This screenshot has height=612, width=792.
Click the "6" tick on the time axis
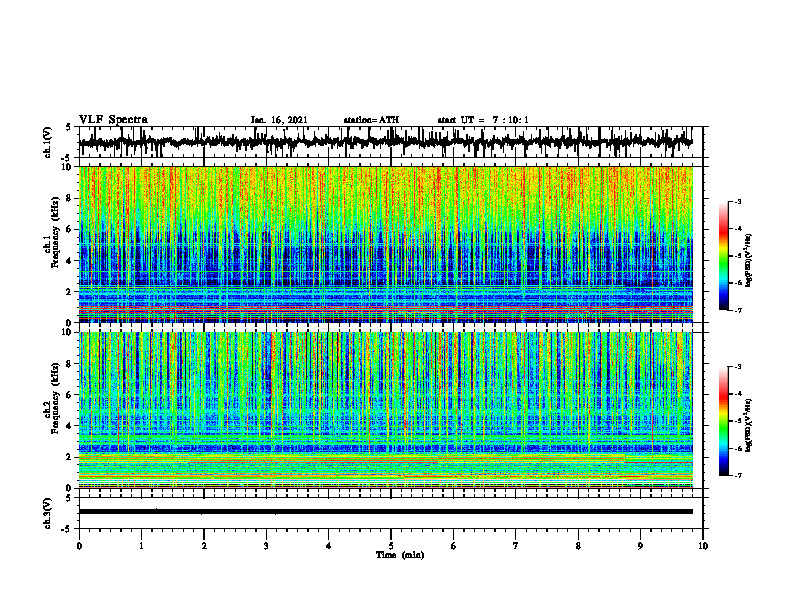454,546
